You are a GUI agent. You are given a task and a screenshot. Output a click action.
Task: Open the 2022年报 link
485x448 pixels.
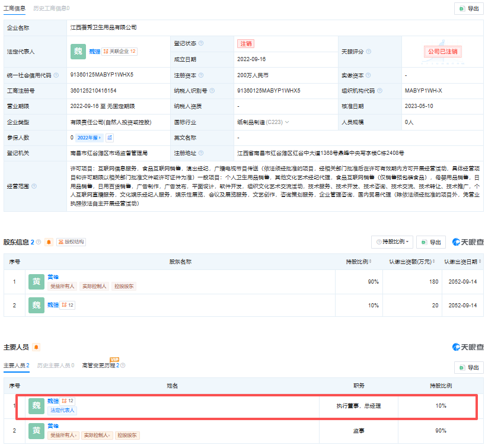tap(89, 138)
